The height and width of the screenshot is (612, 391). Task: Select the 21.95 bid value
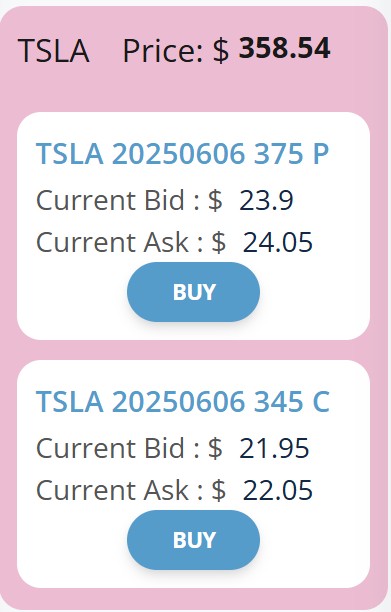click(274, 448)
